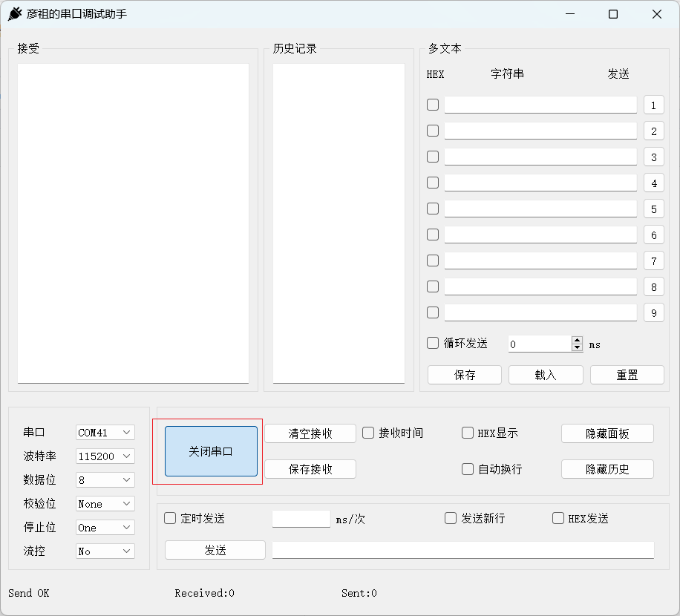Tick the HEX checkbox for row 9

(x=433, y=312)
